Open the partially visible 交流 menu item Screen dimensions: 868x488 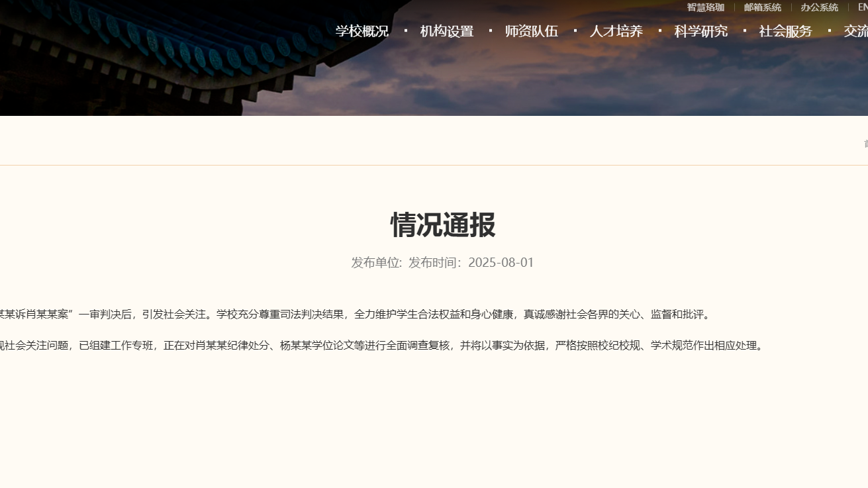[855, 31]
